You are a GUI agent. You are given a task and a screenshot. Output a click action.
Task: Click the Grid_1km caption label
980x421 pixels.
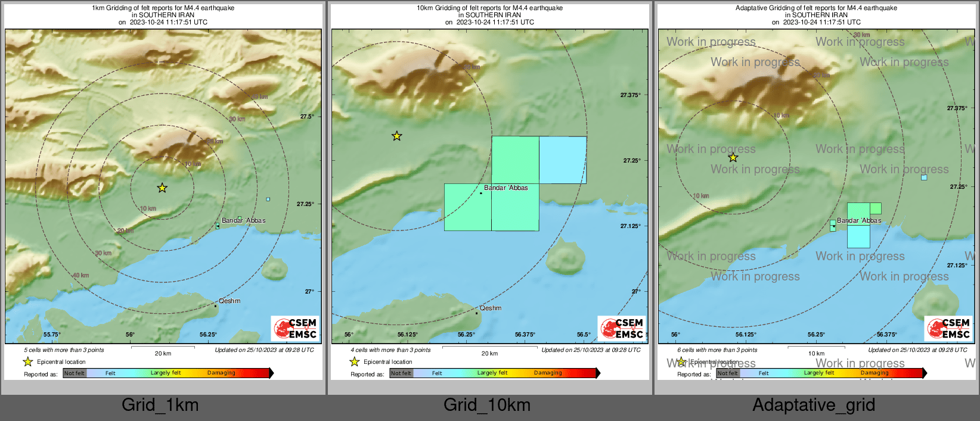[x=160, y=405]
